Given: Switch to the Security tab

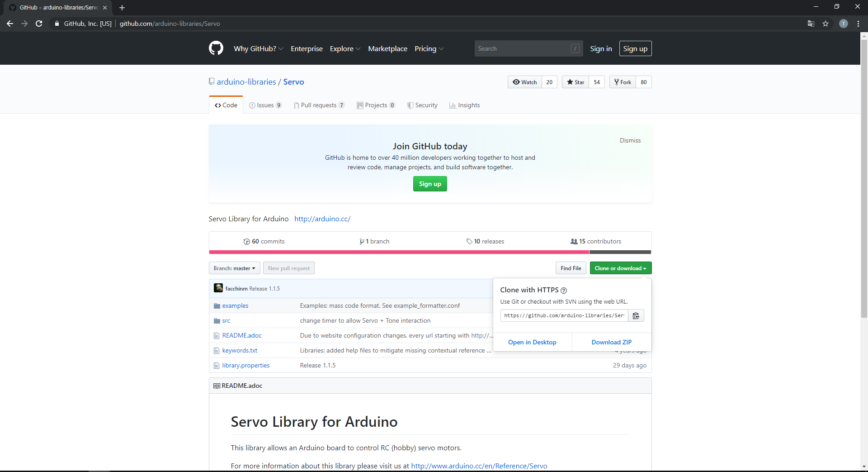Looking at the screenshot, I should pyautogui.click(x=422, y=105).
